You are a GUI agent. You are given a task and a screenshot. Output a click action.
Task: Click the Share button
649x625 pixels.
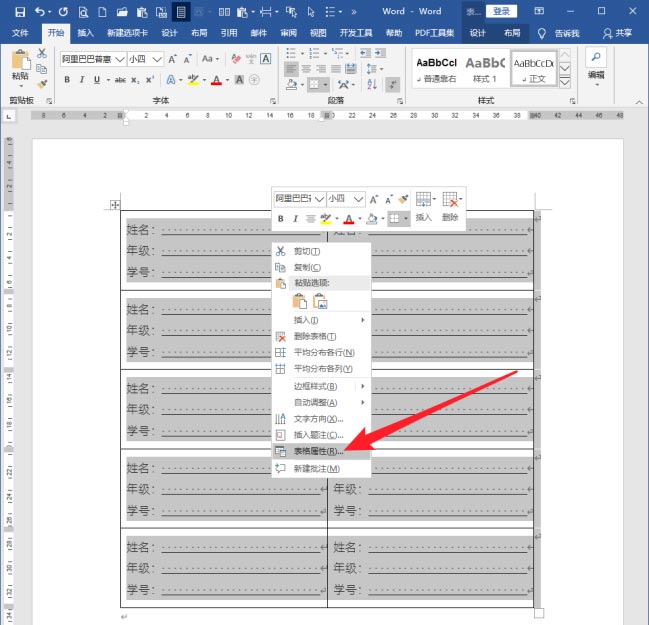click(x=617, y=33)
